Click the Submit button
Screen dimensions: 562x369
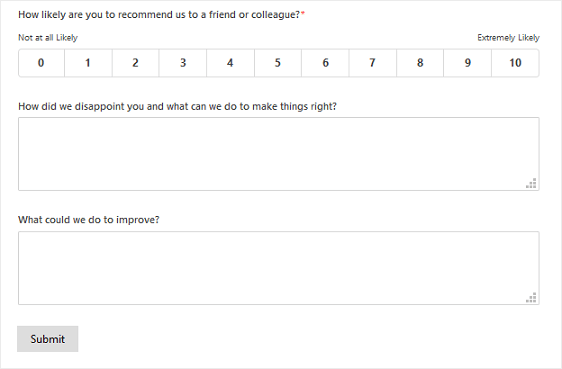[x=48, y=339]
